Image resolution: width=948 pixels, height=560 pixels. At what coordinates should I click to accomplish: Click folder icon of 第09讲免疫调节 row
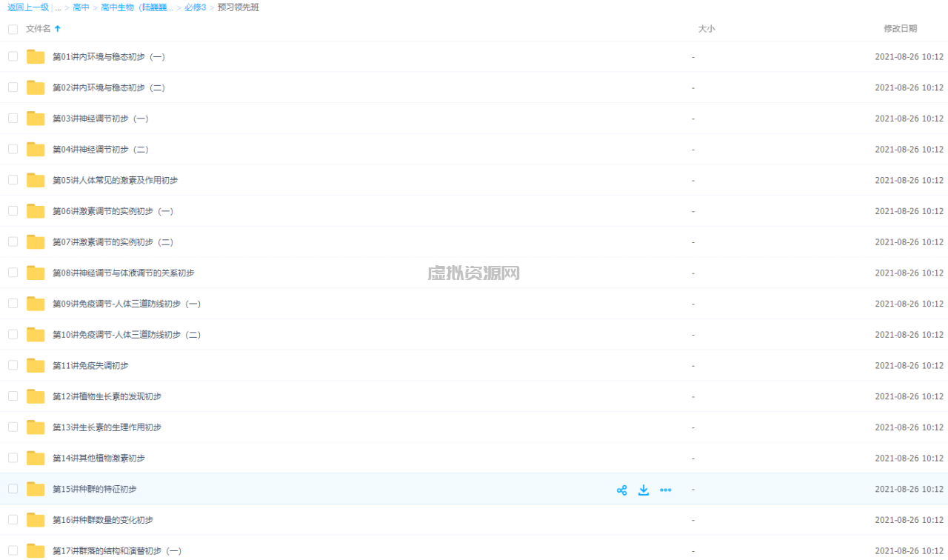coord(36,304)
